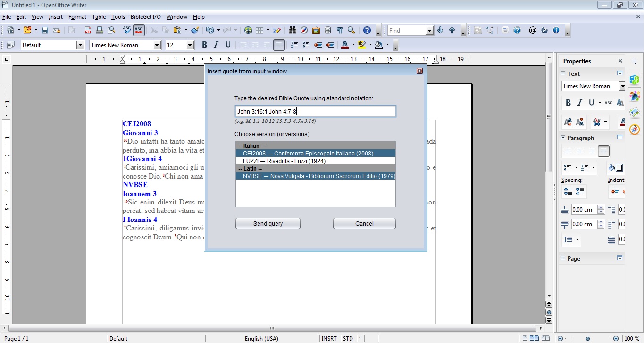Screen dimensions: 644x343
Task: Undo the last action
Action: coord(209,30)
